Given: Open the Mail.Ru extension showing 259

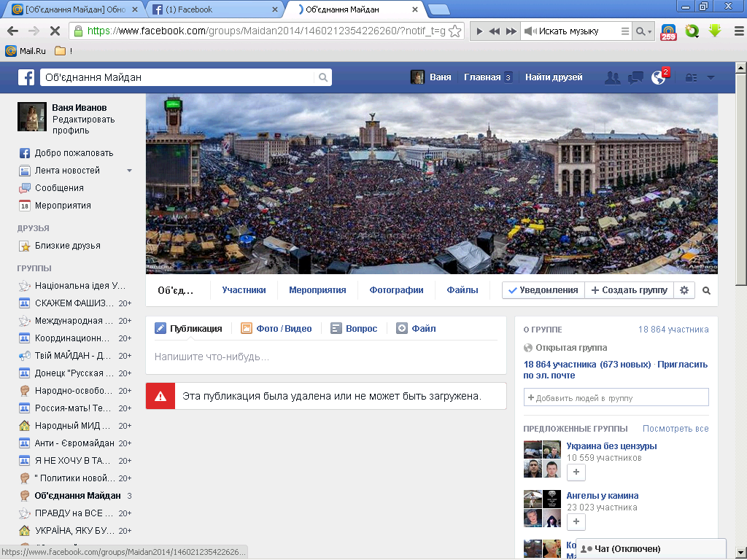Looking at the screenshot, I should [668, 32].
